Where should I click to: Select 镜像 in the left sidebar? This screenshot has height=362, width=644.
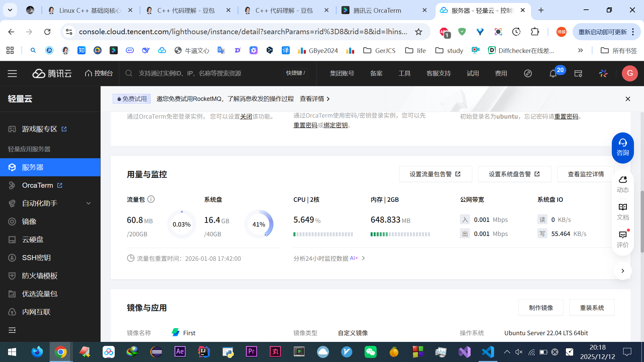[x=29, y=222]
